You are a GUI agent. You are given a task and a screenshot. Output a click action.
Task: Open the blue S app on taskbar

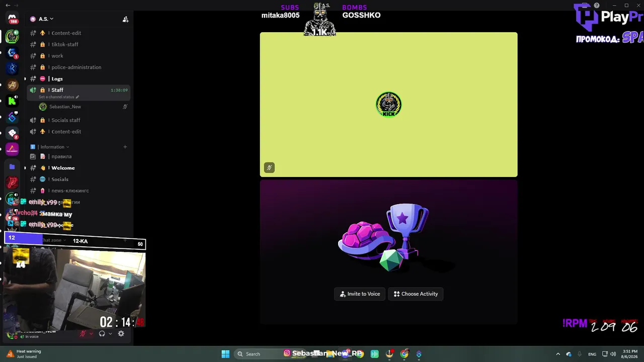pyautogui.click(x=419, y=354)
